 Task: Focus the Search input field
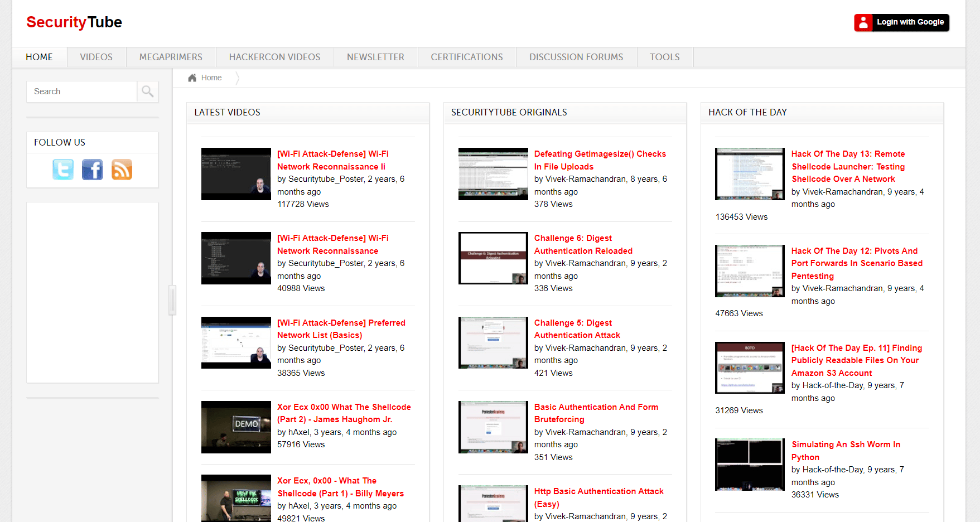tap(81, 91)
